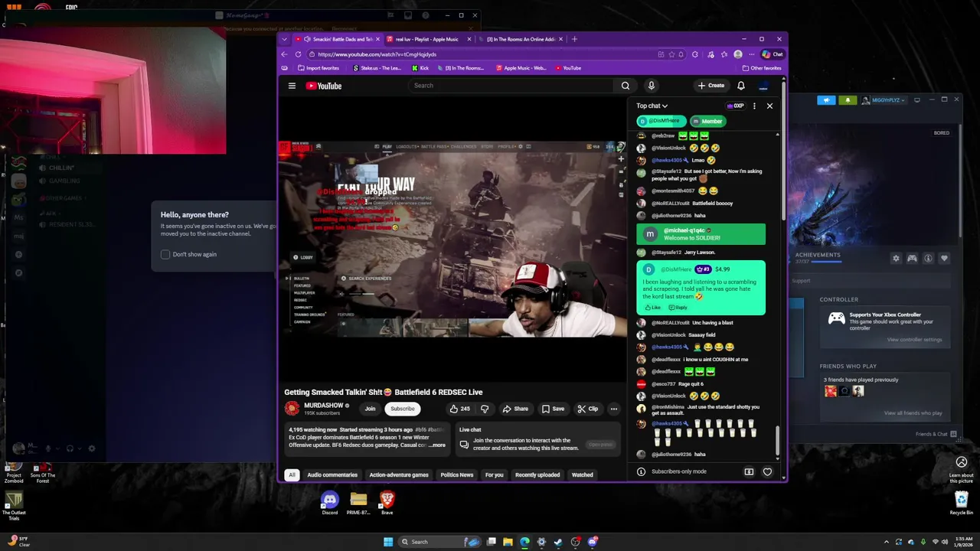Image resolution: width=980 pixels, height=551 pixels.
Task: Open browser profile avatar
Action: (737, 54)
